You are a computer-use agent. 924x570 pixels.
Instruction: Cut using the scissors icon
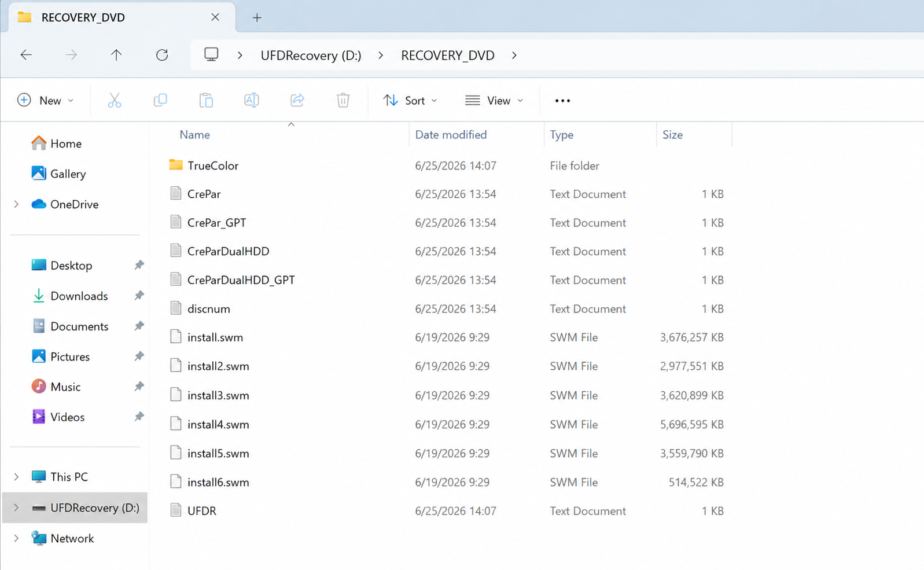point(115,100)
